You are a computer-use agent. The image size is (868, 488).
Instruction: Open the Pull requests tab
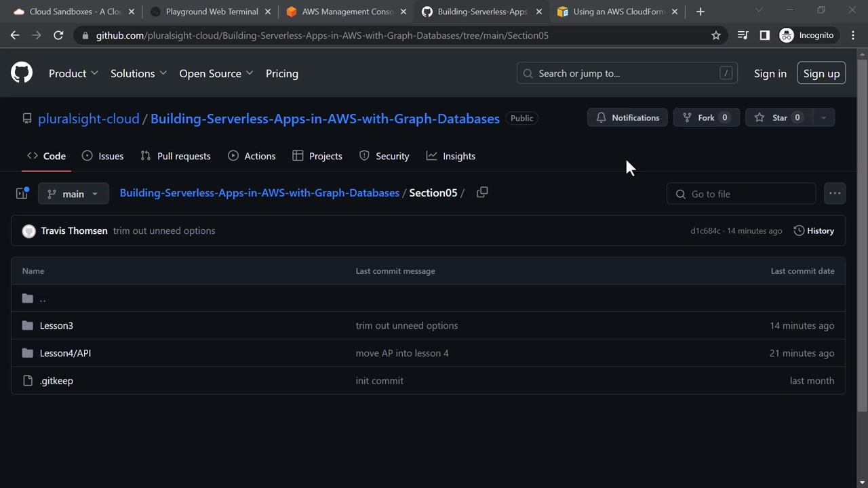[x=176, y=156]
